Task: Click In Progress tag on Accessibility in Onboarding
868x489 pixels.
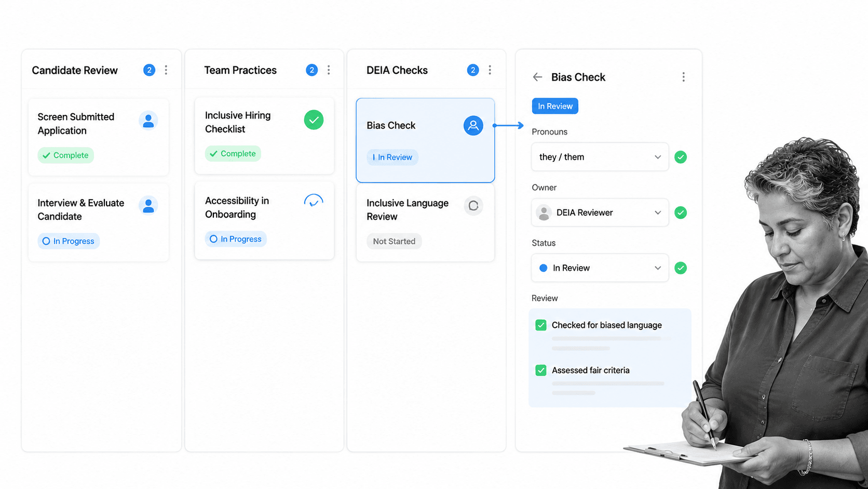Action: coord(236,239)
